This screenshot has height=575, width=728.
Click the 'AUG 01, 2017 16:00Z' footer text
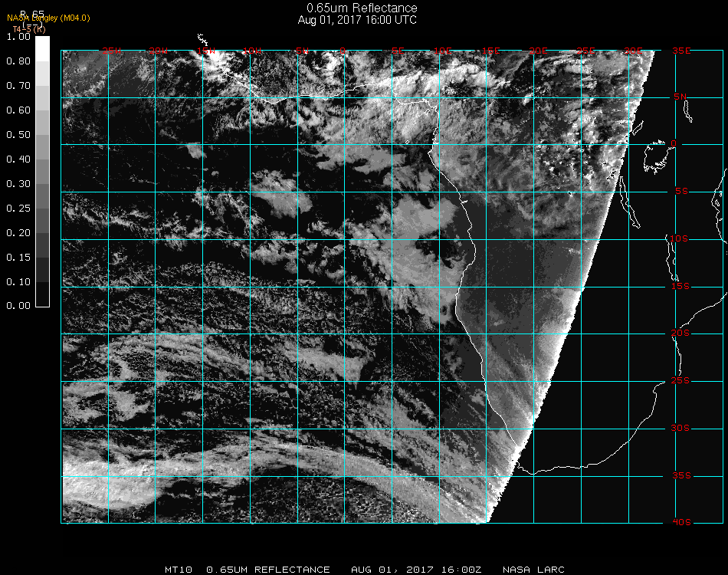coord(416,570)
